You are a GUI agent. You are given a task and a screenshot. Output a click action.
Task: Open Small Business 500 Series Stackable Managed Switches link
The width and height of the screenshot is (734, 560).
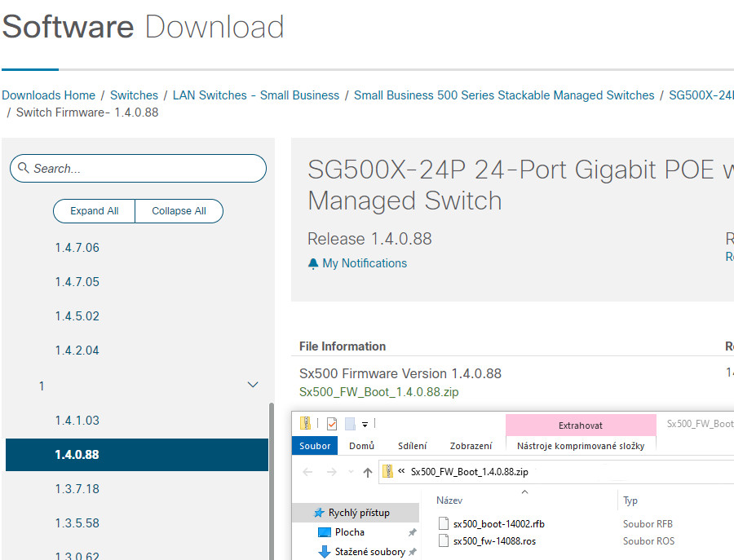[x=504, y=95]
